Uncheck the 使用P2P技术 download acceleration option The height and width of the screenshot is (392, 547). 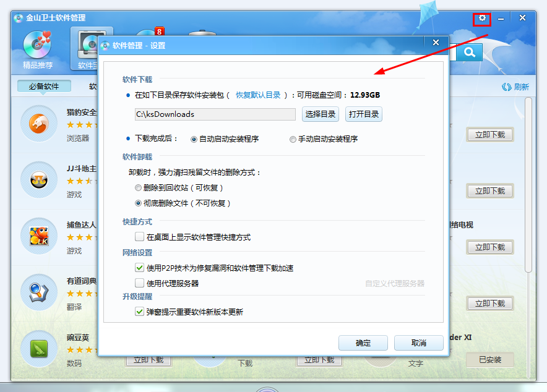[x=139, y=268]
